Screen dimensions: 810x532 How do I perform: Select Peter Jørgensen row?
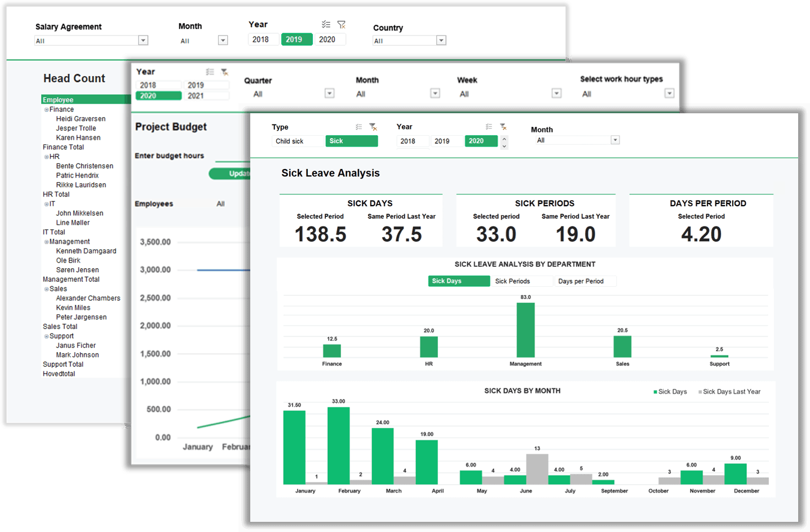click(81, 317)
